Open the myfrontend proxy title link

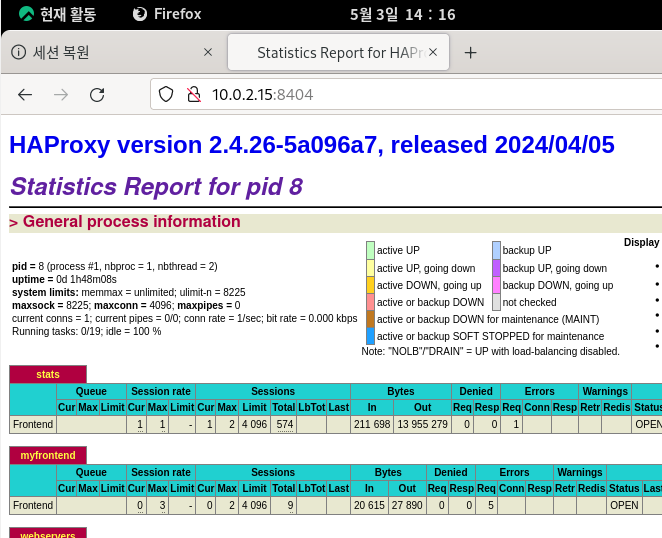click(x=48, y=455)
